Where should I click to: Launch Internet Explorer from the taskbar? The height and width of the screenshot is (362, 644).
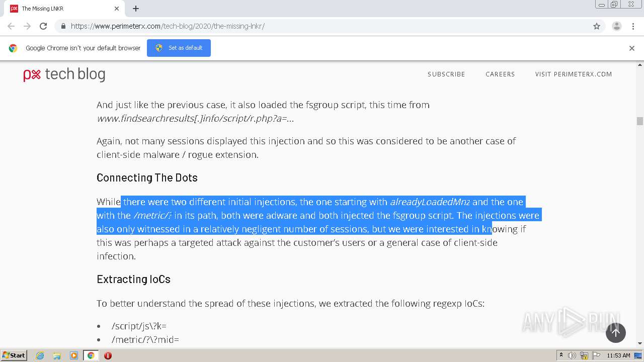click(40, 355)
